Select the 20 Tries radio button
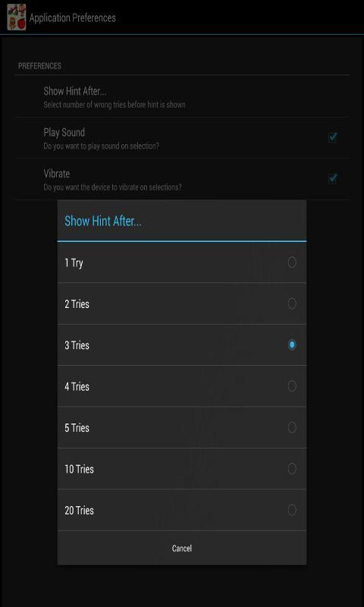The image size is (364, 607). (292, 510)
